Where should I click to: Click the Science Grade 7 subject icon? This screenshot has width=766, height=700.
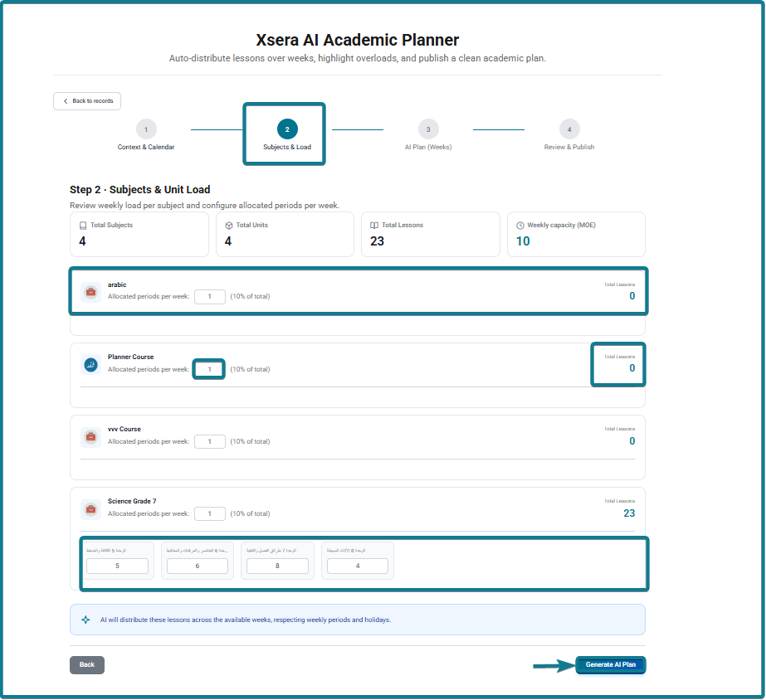90,509
